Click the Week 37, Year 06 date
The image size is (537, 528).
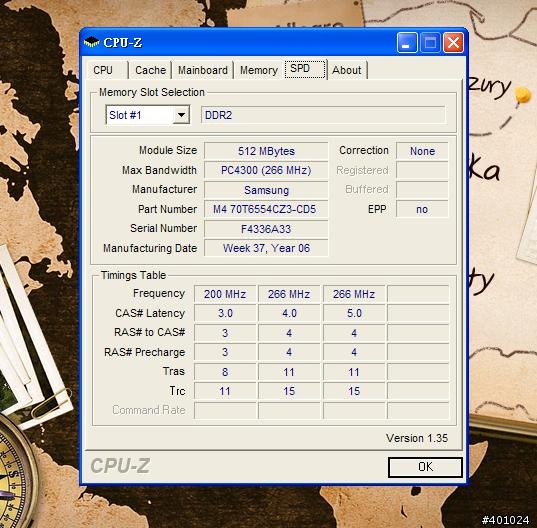pos(266,248)
